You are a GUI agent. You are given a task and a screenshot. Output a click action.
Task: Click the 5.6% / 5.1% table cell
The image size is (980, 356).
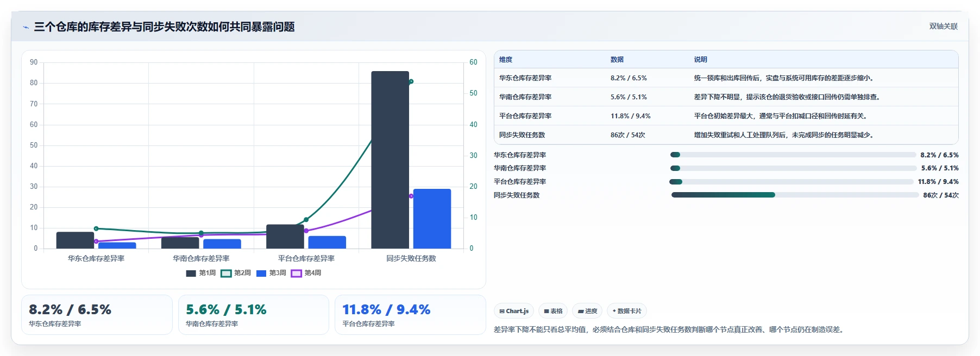tap(629, 97)
